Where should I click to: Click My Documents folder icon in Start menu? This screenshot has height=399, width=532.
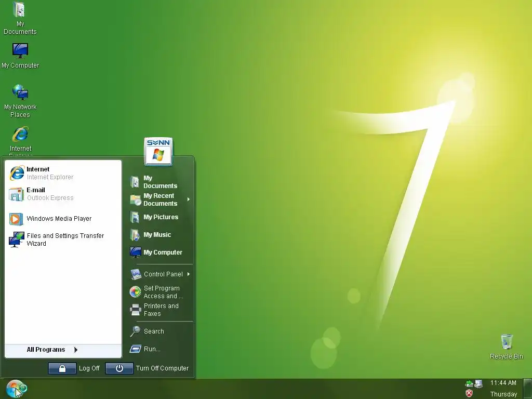[x=135, y=182]
